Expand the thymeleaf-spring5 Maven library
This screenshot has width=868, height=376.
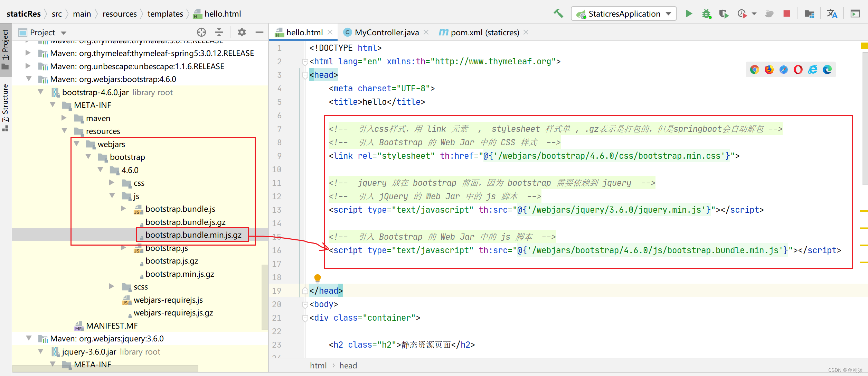(28, 53)
